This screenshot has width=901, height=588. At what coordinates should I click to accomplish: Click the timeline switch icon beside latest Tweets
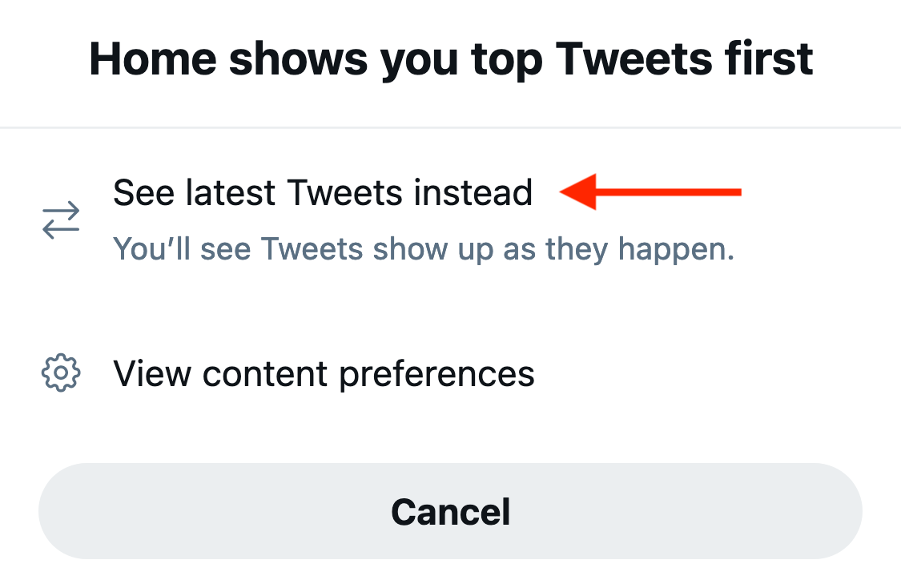(60, 218)
